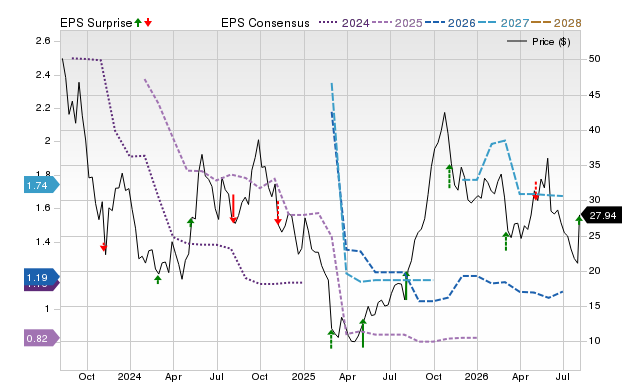Image resolution: width=640 pixels, height=382 pixels.
Task: Click the 1.74 light-blue value tag
Action: point(42,185)
